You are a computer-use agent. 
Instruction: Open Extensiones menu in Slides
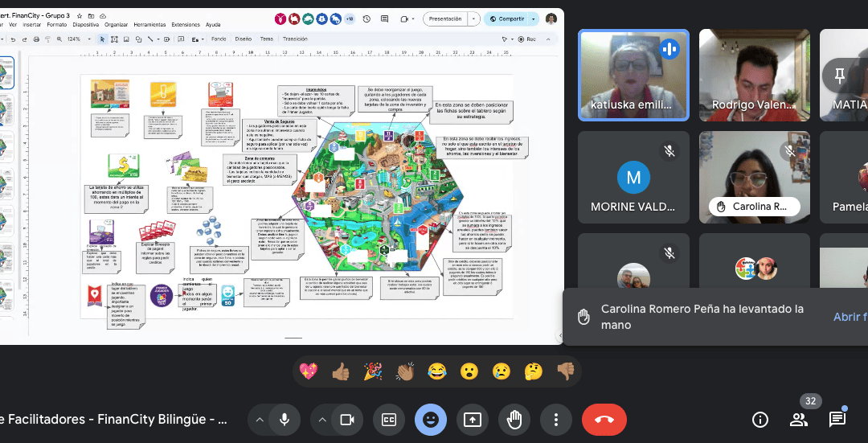[x=186, y=24]
